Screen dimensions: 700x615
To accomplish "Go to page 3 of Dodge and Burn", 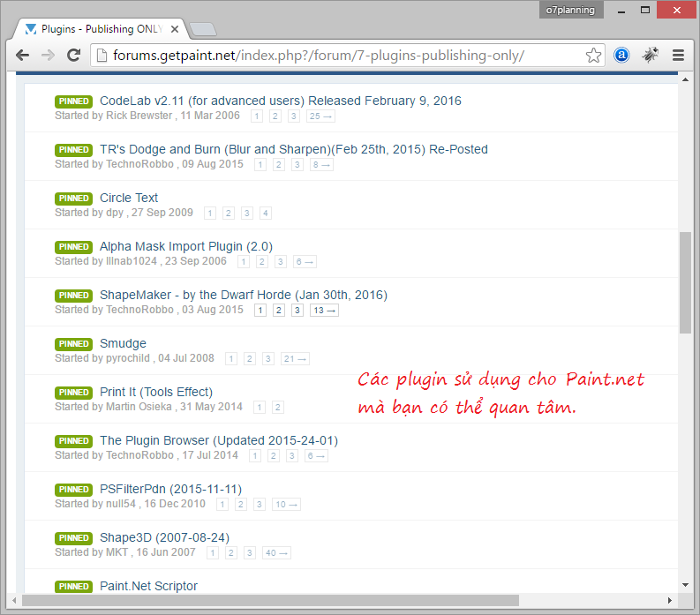I will [x=297, y=165].
